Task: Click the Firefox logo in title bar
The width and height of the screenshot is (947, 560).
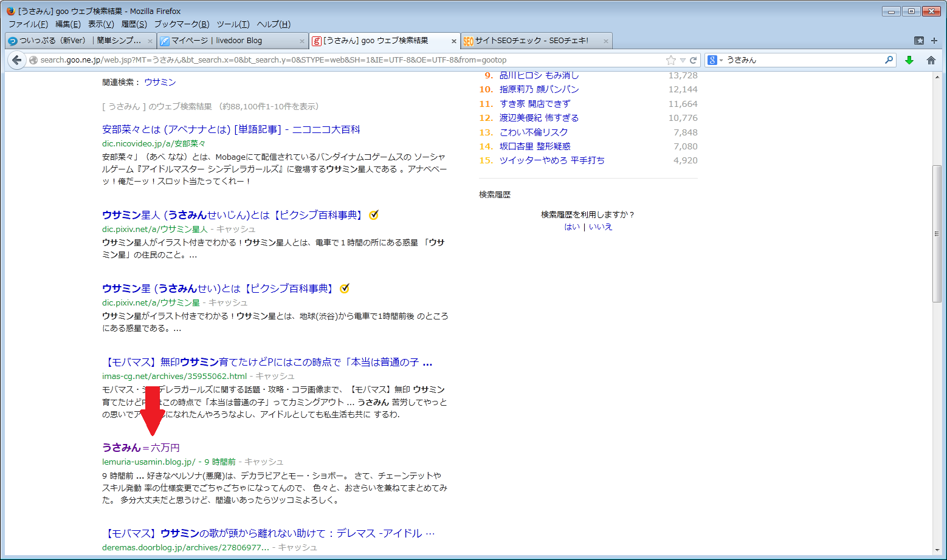Action: pyautogui.click(x=10, y=11)
